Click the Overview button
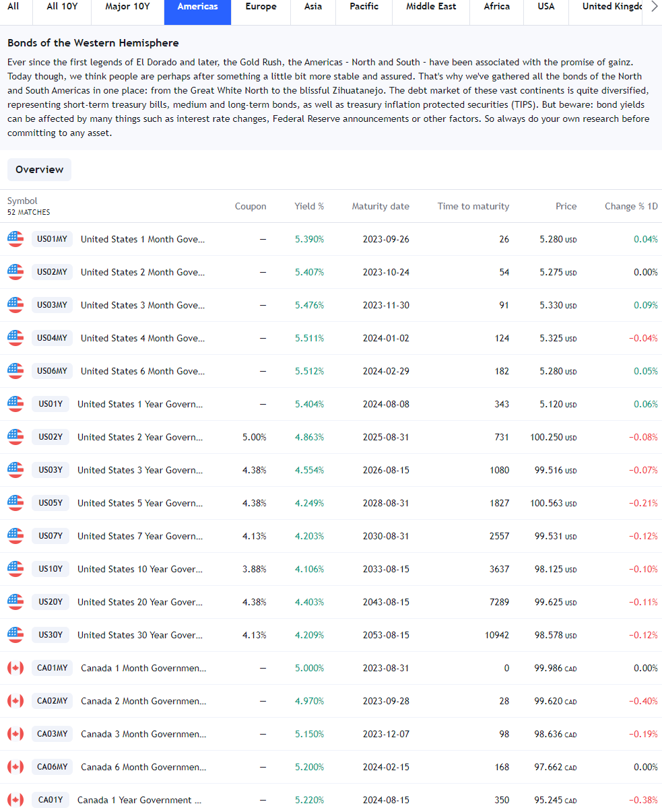662x812 pixels. click(40, 170)
